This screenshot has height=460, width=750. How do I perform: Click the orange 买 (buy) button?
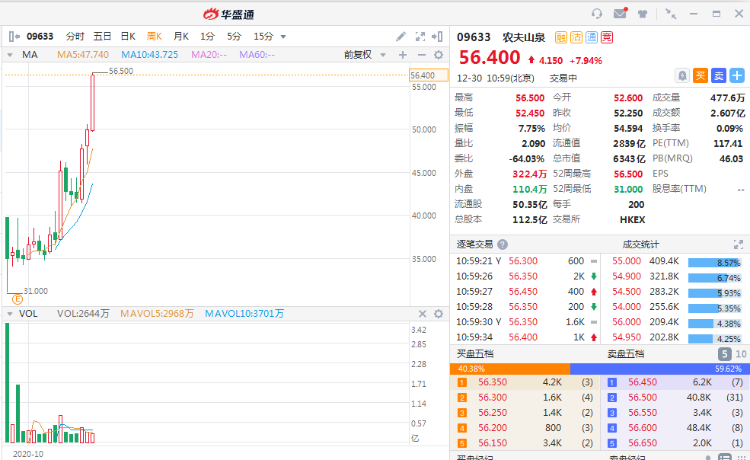(x=700, y=75)
